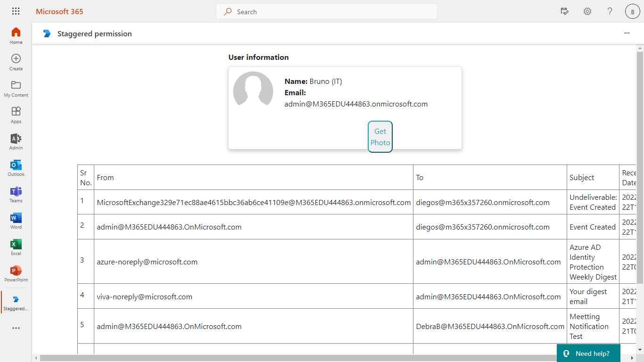Open Staggered permission header ellipsis menu
This screenshot has width=644, height=362.
(627, 33)
